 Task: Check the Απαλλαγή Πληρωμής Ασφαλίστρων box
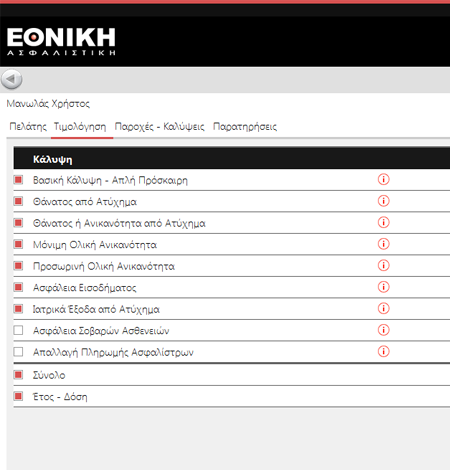tap(18, 352)
